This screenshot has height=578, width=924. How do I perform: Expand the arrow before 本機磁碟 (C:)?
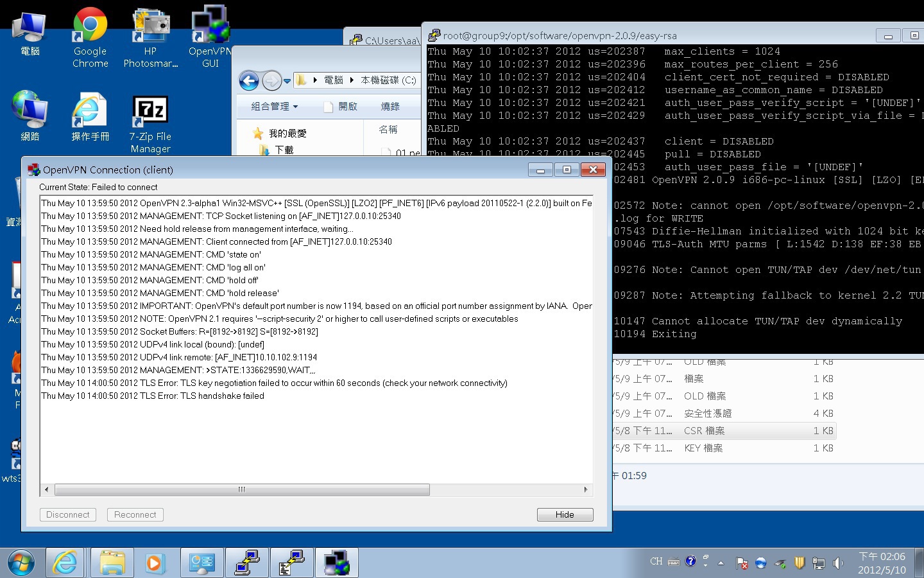pyautogui.click(x=352, y=80)
